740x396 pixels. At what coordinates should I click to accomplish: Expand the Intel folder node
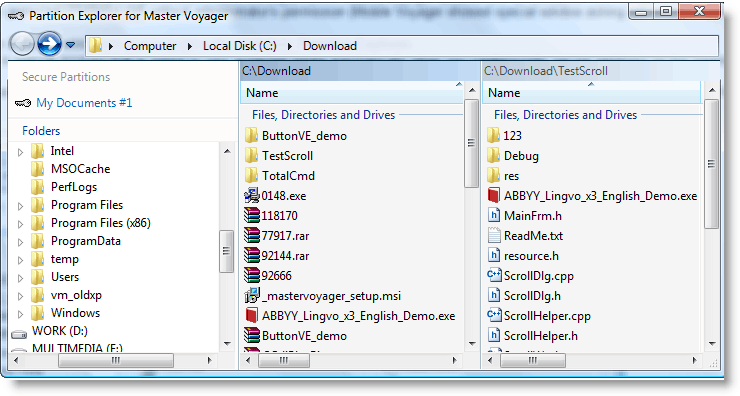click(20, 152)
